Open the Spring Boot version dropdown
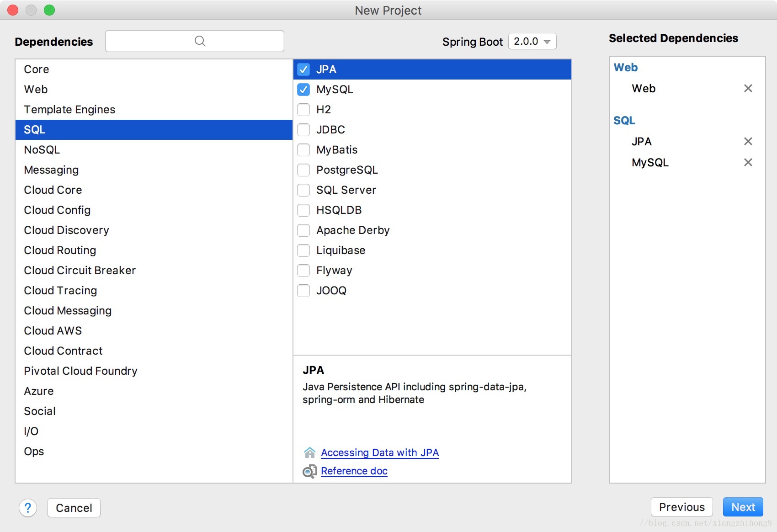This screenshot has width=777, height=532. (x=532, y=42)
